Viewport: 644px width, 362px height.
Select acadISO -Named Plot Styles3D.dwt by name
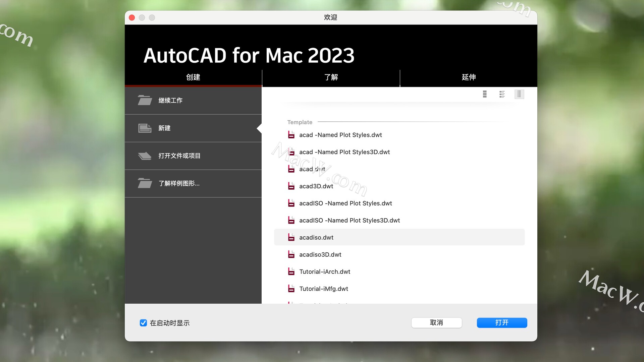(350, 220)
